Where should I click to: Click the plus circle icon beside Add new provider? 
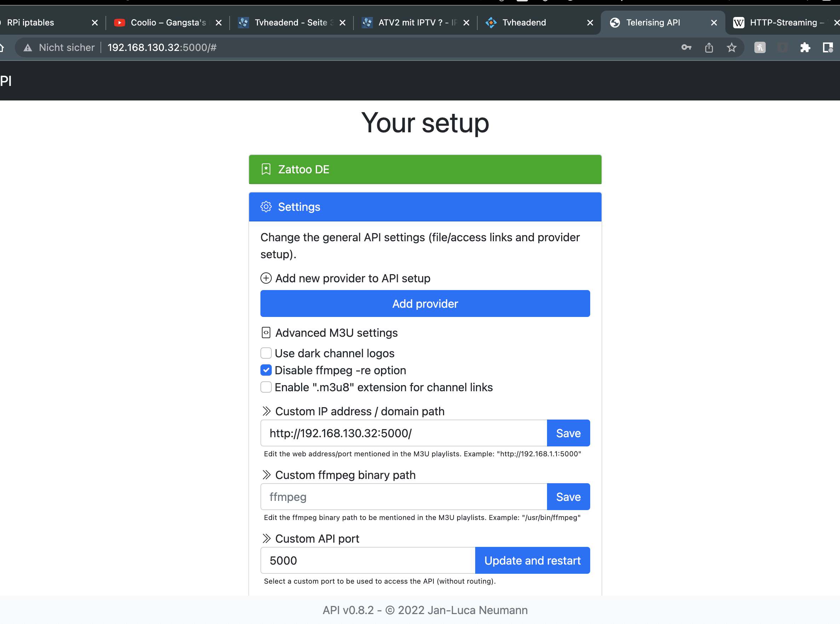click(266, 278)
